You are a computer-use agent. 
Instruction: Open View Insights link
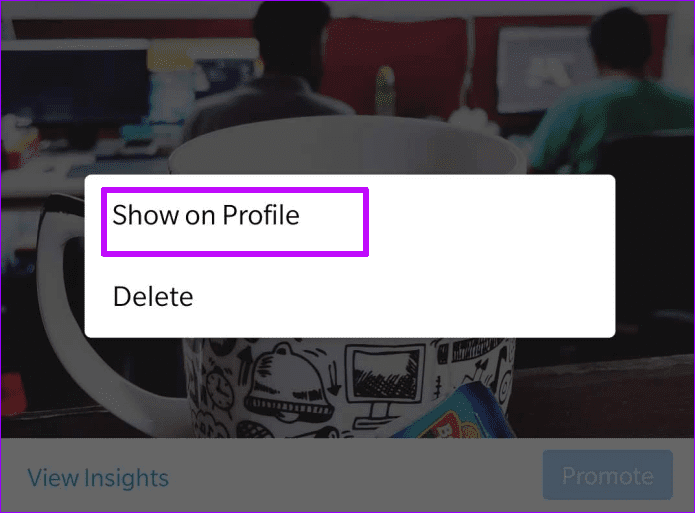click(98, 478)
